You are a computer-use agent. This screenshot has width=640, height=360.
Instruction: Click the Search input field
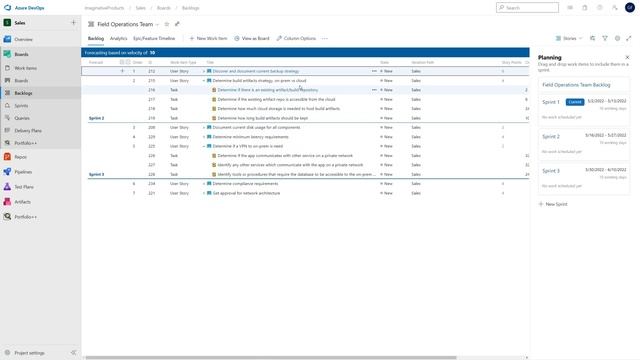[527, 8]
